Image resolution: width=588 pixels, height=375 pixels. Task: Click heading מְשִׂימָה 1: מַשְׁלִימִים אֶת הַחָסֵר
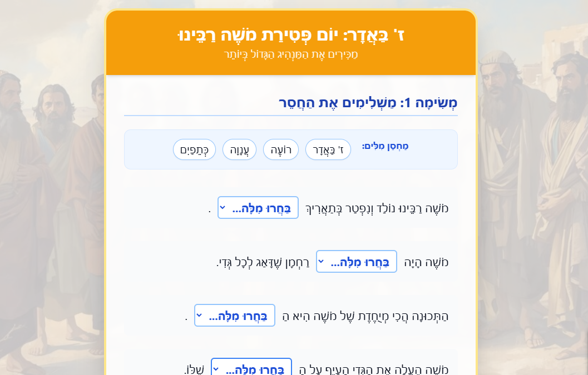(x=368, y=103)
